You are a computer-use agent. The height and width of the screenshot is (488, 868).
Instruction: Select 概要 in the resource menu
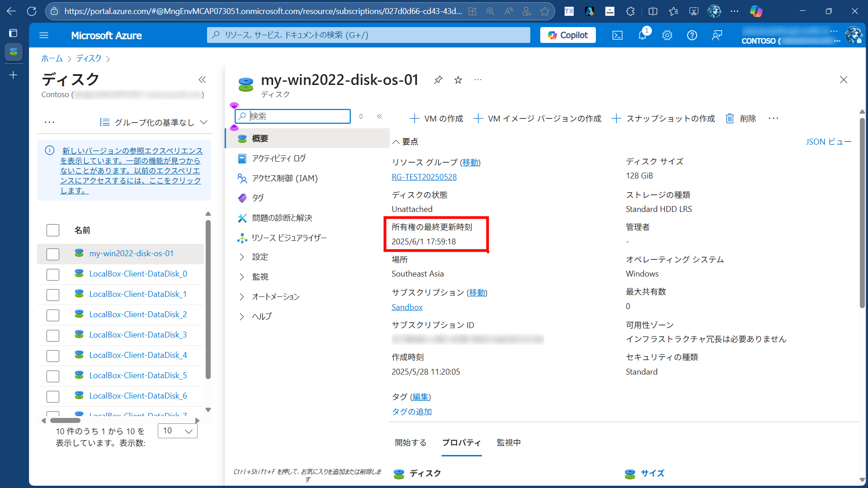[307, 139]
